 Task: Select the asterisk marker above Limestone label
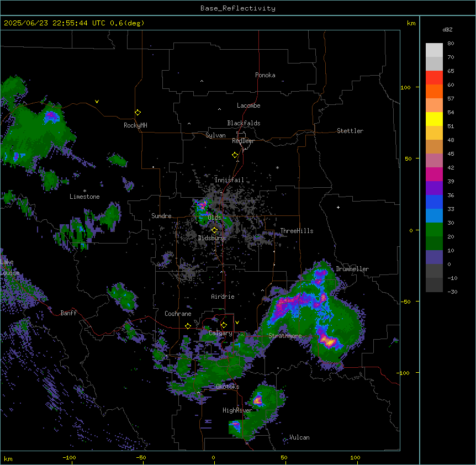pos(84,191)
